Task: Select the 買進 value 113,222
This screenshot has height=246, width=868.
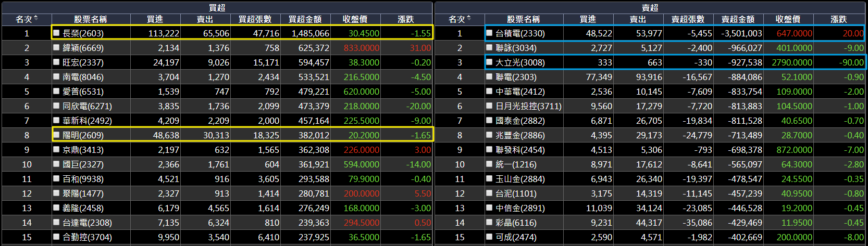Action: pos(164,33)
